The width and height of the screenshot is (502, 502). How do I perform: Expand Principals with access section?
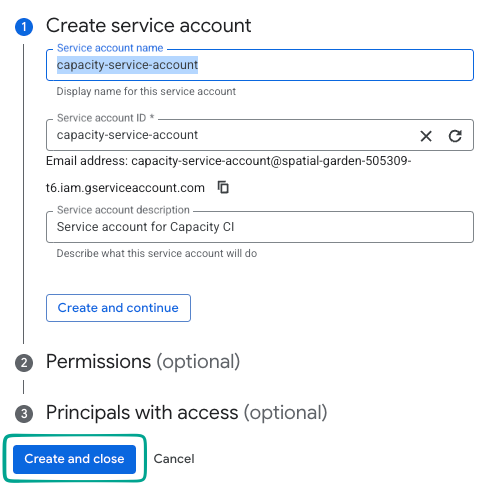click(x=186, y=413)
